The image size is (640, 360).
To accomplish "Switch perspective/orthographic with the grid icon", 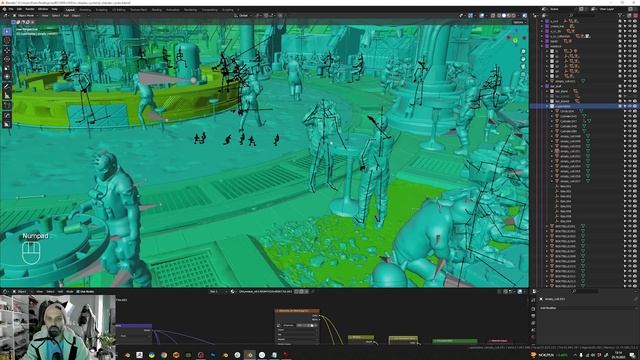I will click(x=523, y=74).
